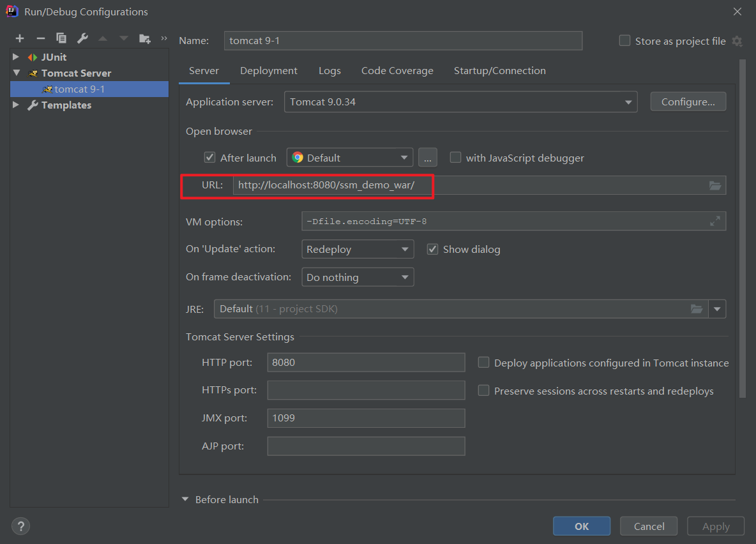The width and height of the screenshot is (756, 544).
Task: Open Application server Tomcat 9.0.34 dropdown
Action: pos(460,102)
